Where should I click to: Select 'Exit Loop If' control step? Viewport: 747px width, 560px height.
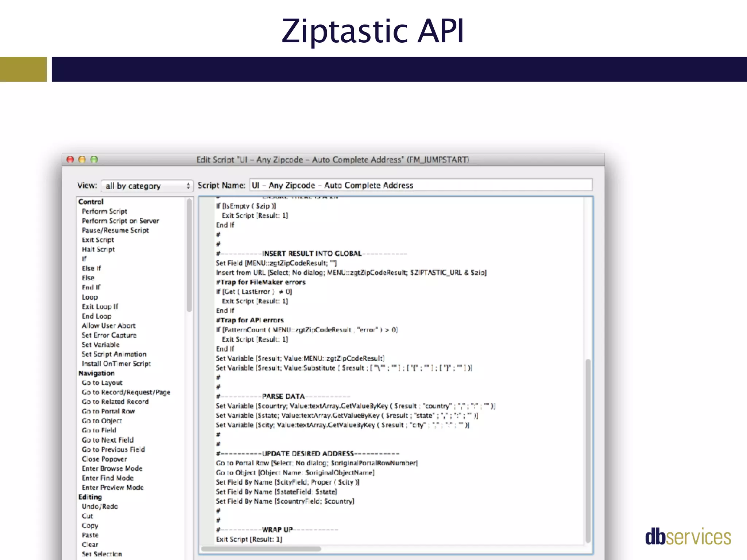point(100,307)
